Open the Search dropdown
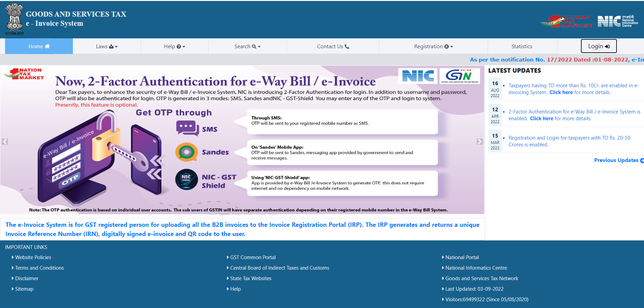 [247, 46]
